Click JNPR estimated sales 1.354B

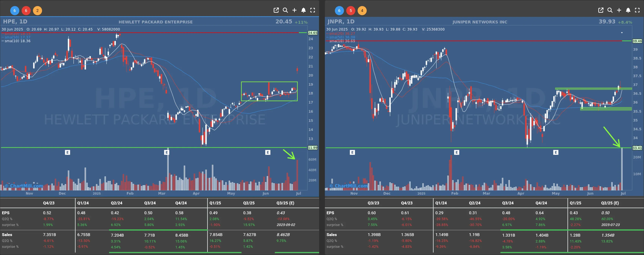(x=608, y=235)
